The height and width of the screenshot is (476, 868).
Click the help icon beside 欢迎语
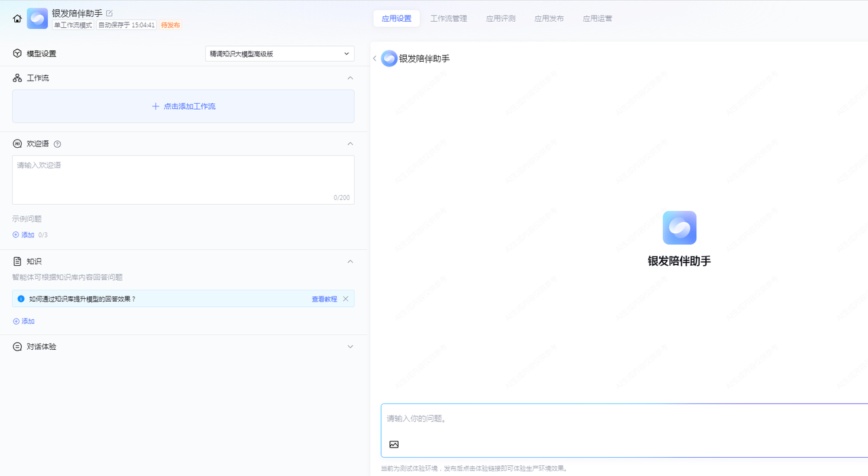point(58,144)
